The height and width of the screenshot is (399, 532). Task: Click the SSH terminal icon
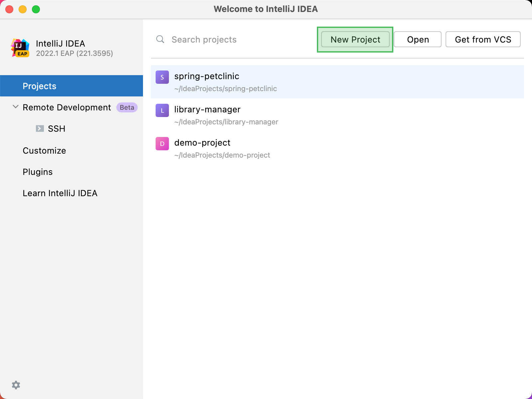click(40, 128)
